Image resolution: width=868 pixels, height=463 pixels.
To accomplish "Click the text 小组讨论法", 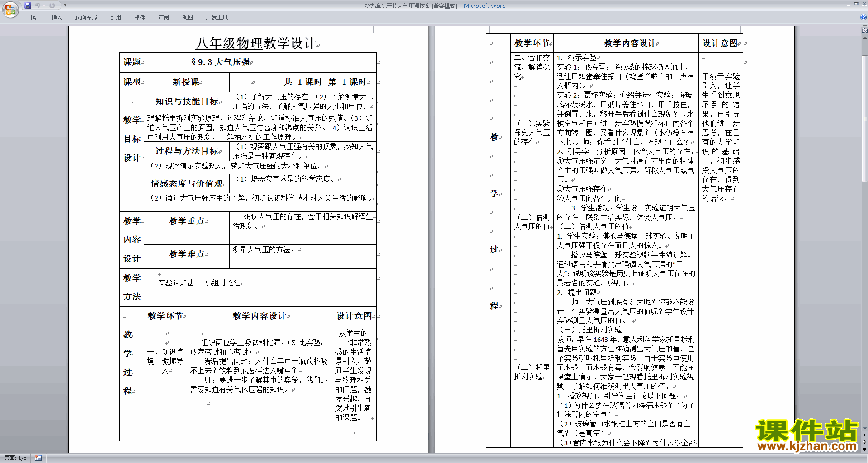I will click(x=222, y=283).
